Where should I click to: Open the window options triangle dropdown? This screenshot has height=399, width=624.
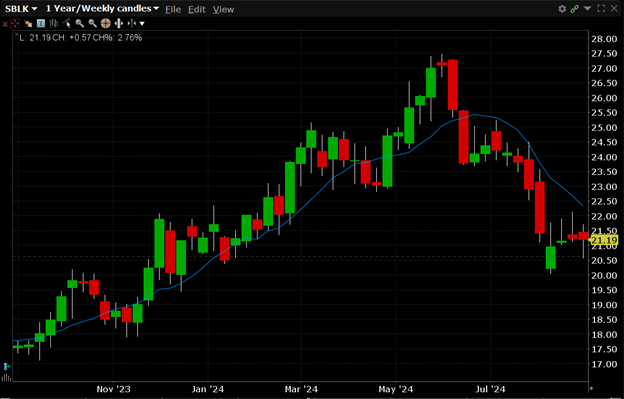(x=587, y=8)
